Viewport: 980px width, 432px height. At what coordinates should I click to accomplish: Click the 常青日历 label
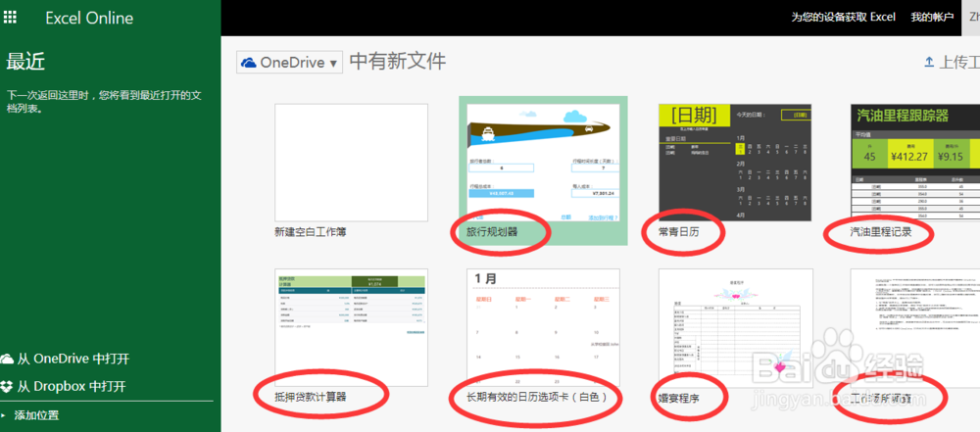(679, 232)
